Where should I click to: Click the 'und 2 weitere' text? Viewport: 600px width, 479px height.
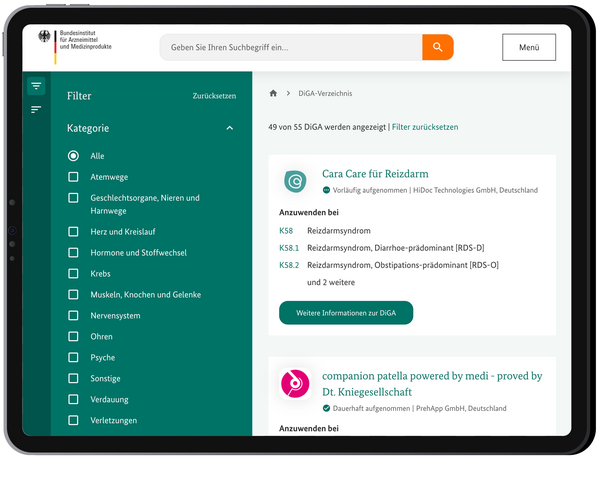tap(331, 282)
